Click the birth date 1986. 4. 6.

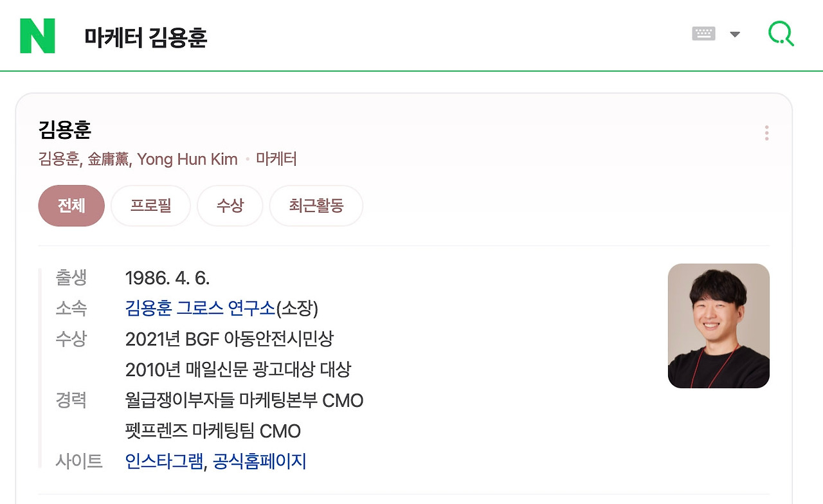click(167, 278)
